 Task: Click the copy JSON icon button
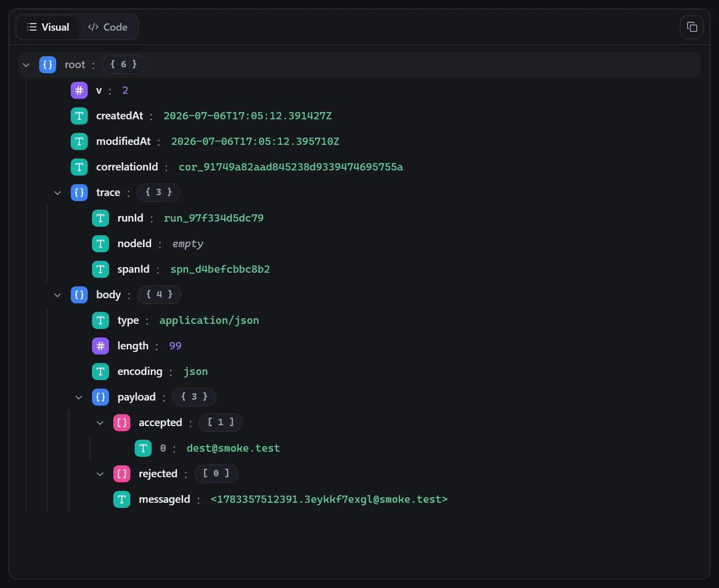pyautogui.click(x=692, y=27)
